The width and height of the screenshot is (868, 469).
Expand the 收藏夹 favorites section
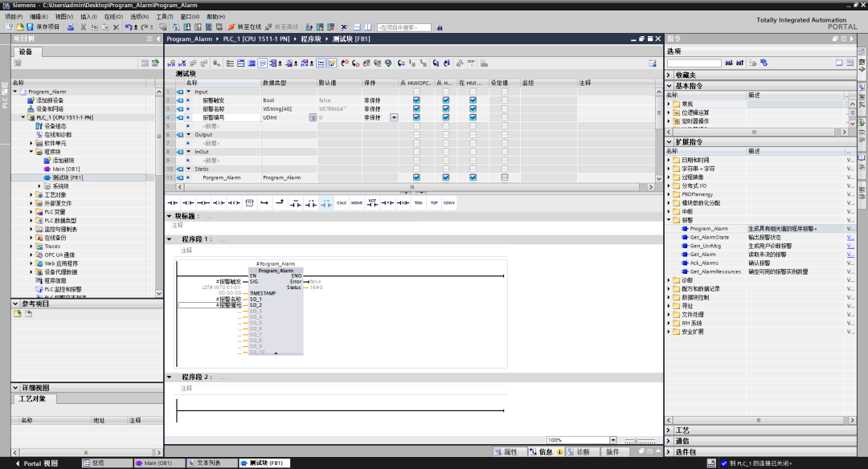click(x=669, y=75)
